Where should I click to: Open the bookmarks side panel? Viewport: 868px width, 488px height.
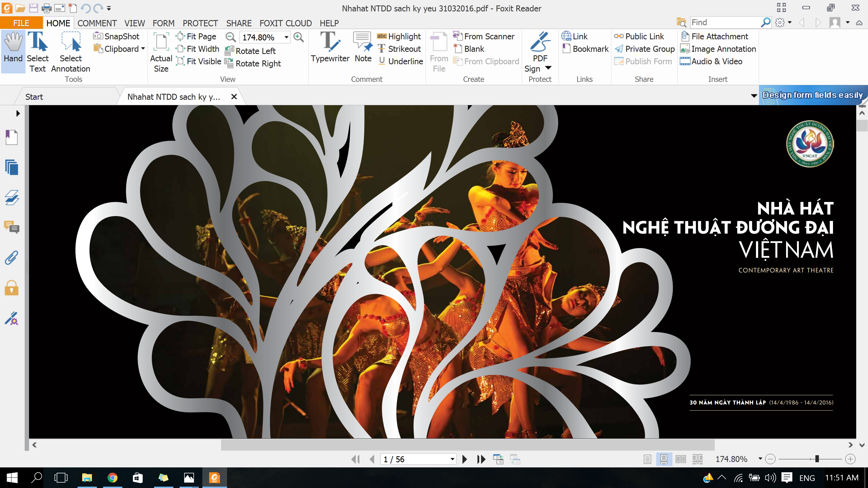(x=11, y=137)
